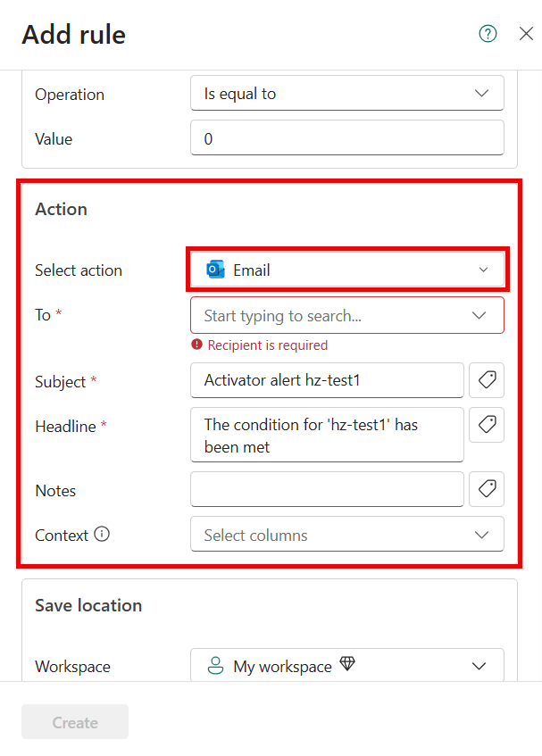Click the premium diamond icon beside My workspace

click(x=347, y=664)
